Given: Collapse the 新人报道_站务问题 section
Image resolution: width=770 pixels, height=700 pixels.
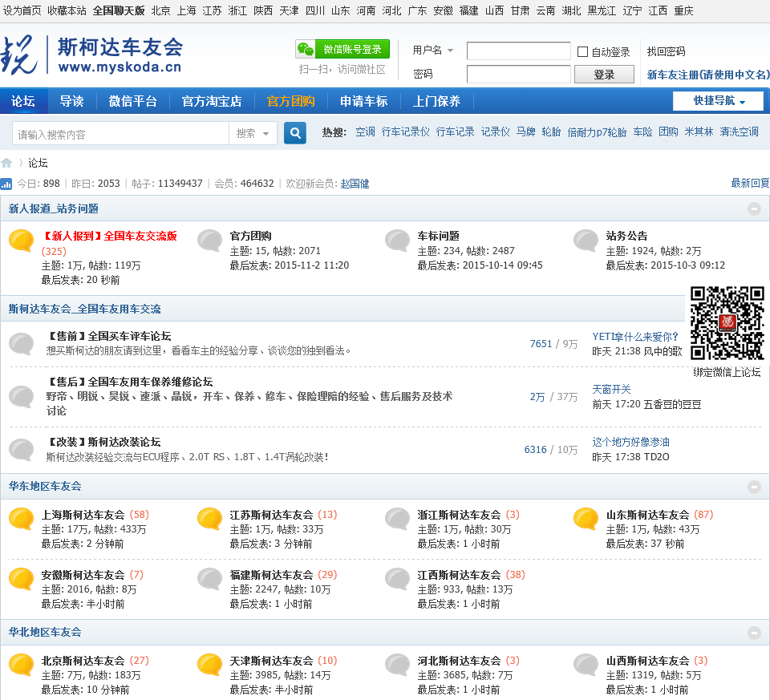Looking at the screenshot, I should (754, 208).
